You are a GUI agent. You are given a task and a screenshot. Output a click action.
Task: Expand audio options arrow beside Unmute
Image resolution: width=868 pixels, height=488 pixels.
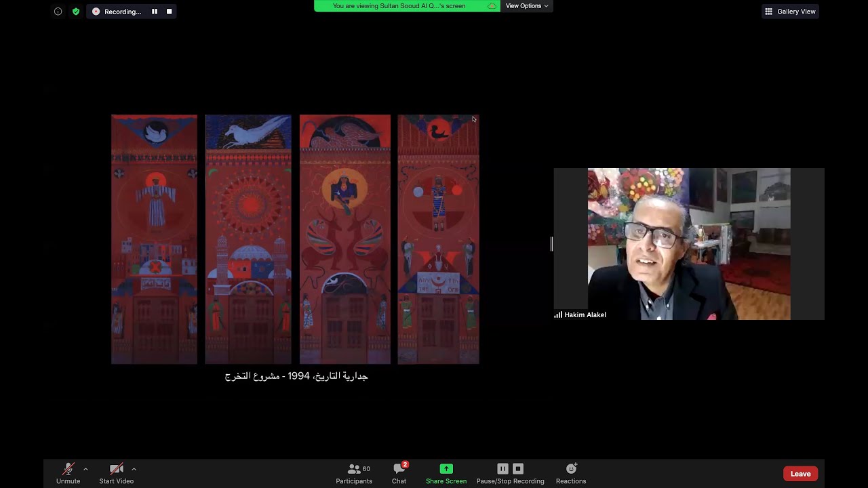click(85, 469)
